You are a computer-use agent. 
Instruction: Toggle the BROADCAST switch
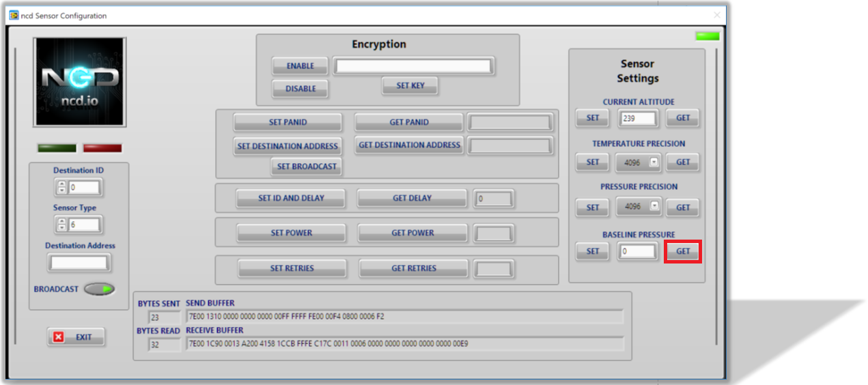pyautogui.click(x=99, y=289)
